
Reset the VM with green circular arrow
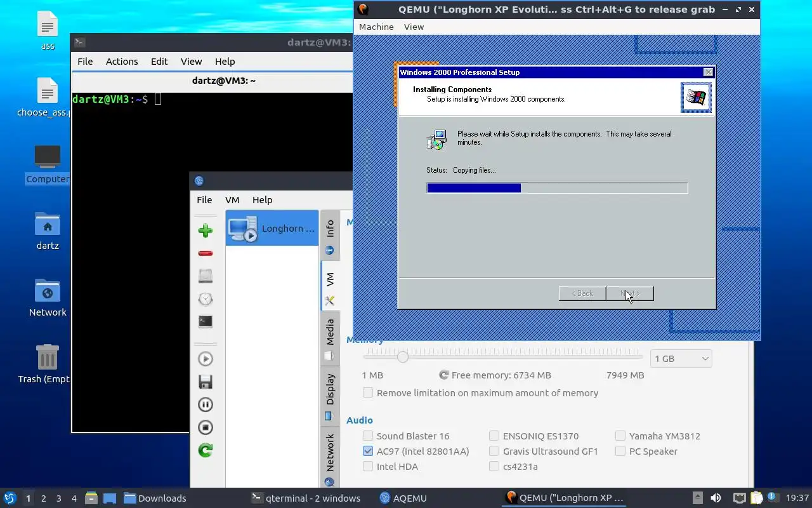(x=205, y=450)
